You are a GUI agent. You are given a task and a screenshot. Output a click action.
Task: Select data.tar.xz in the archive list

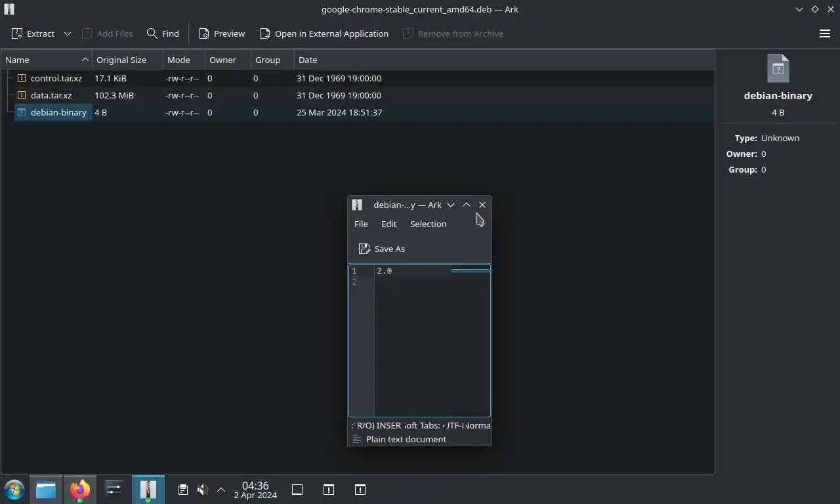point(51,95)
